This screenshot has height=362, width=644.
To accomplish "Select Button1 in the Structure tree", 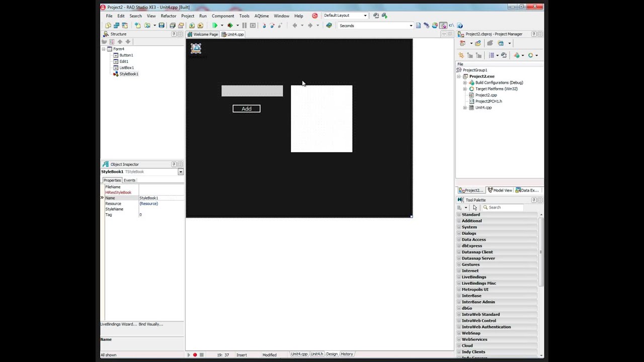I will (x=126, y=55).
